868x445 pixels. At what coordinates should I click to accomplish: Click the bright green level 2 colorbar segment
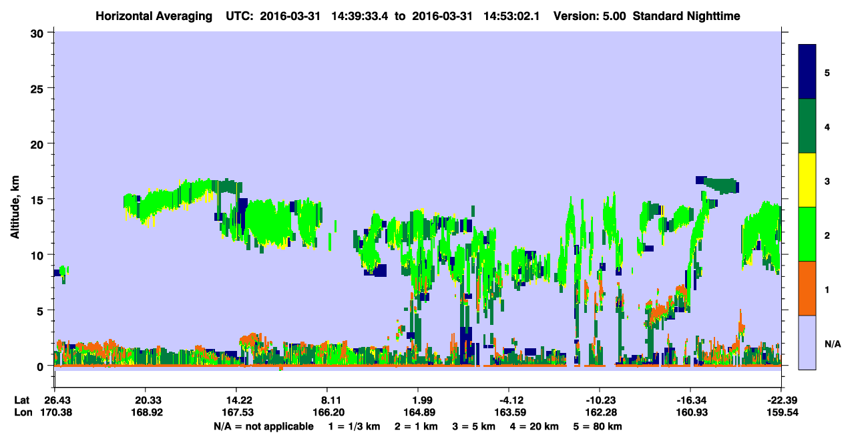(x=807, y=234)
